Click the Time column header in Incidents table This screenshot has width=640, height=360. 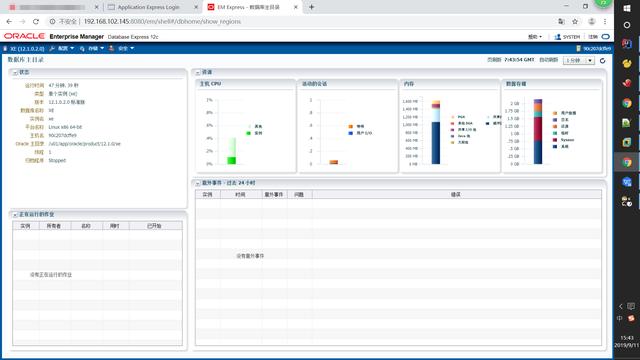(240, 195)
